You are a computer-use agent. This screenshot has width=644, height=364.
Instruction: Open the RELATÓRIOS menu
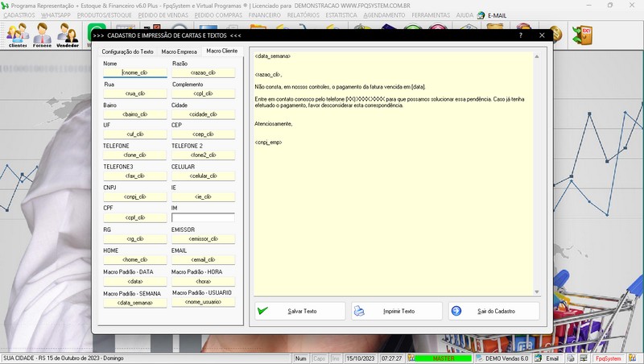click(303, 15)
